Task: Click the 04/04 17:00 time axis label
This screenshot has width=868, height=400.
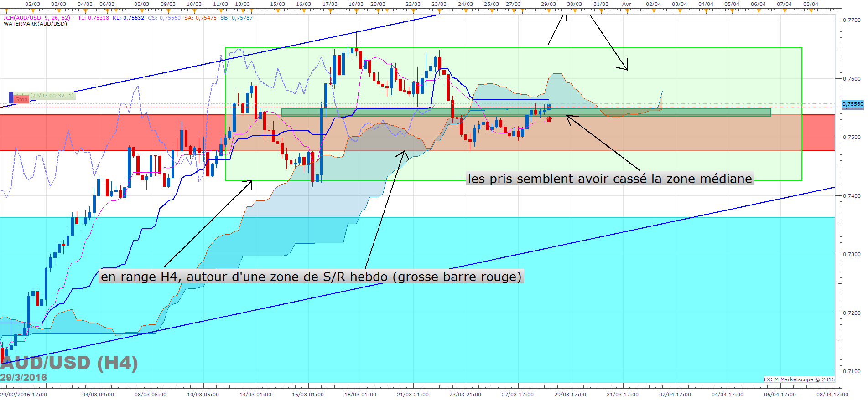Action: [x=728, y=395]
